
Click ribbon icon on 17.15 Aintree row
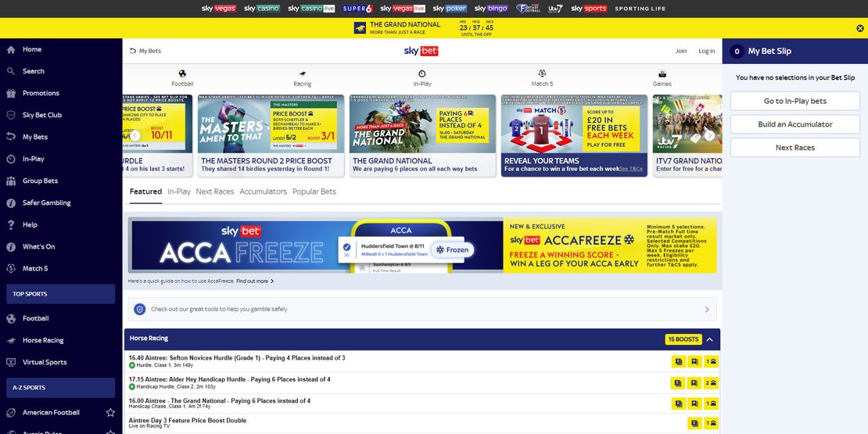click(x=694, y=383)
